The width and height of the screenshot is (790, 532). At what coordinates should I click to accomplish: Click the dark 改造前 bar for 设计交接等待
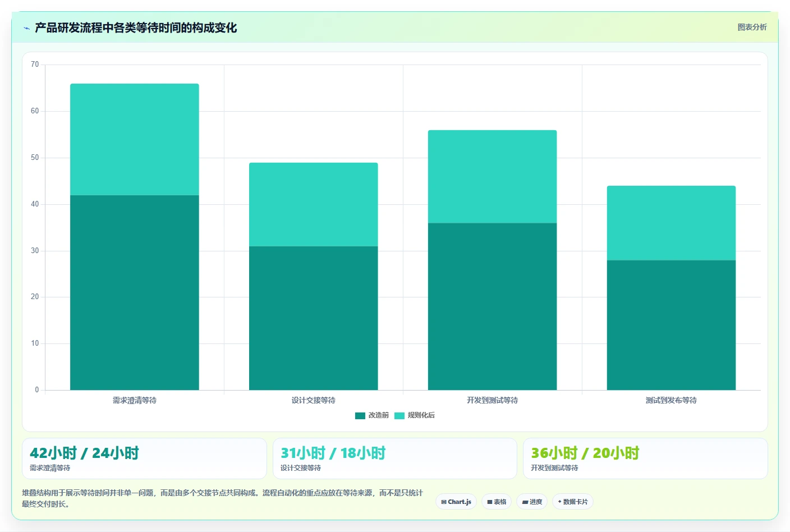(x=314, y=318)
